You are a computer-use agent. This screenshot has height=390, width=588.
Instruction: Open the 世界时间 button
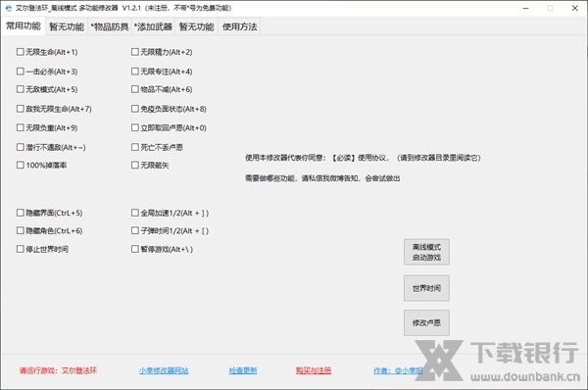(x=426, y=288)
